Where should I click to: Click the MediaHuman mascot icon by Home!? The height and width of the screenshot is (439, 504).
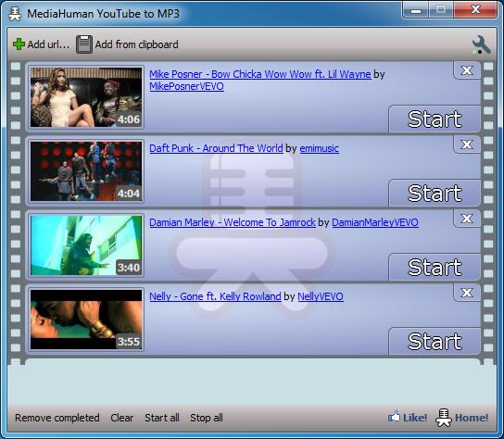[x=444, y=417]
